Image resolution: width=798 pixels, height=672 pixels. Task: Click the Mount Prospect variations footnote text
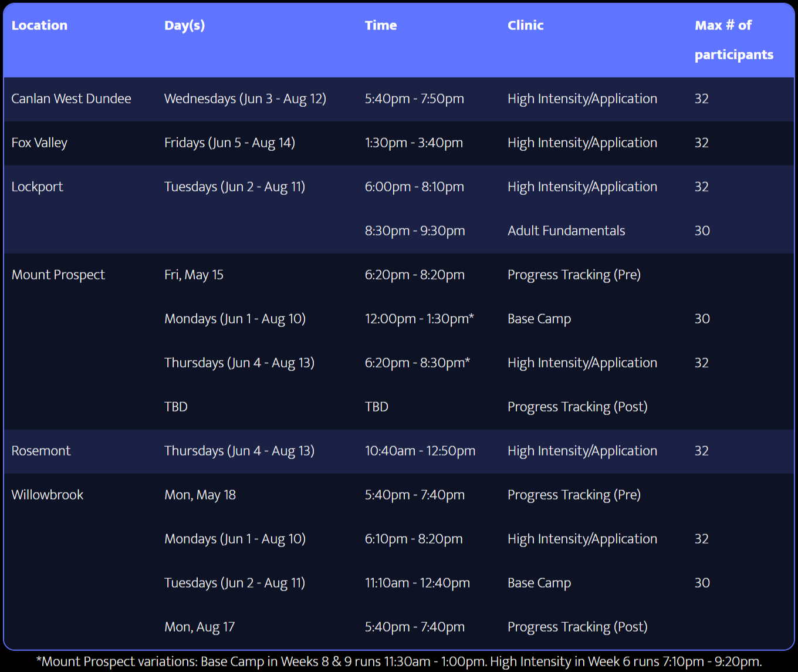(398, 661)
